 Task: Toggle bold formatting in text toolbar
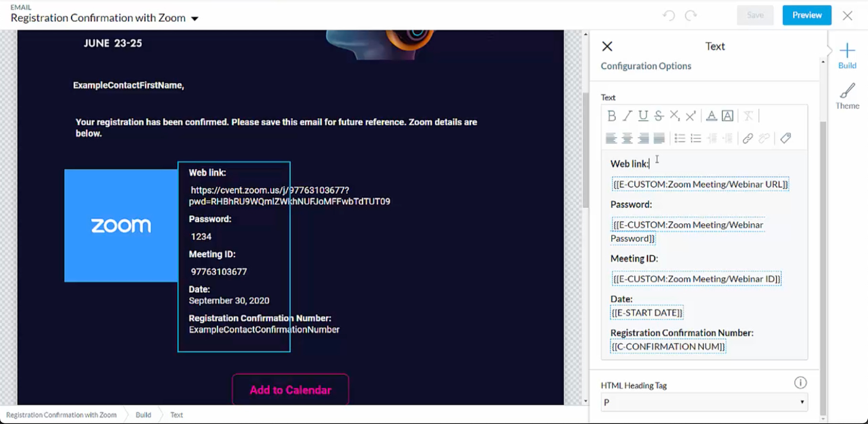pos(612,116)
